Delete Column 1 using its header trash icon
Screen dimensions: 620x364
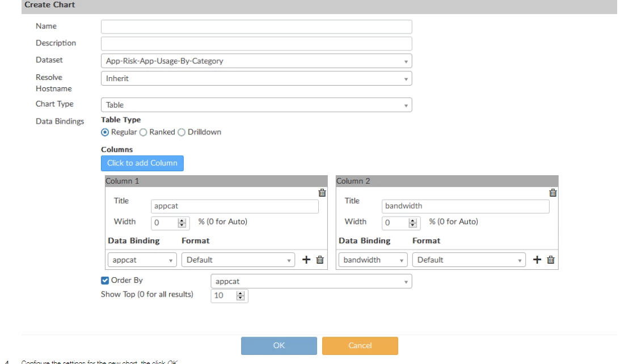pyautogui.click(x=322, y=193)
